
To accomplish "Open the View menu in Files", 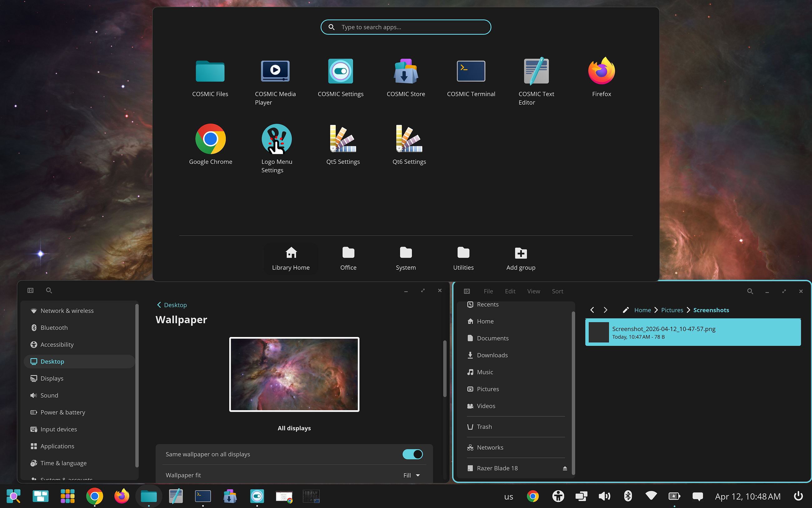I will [x=533, y=291].
